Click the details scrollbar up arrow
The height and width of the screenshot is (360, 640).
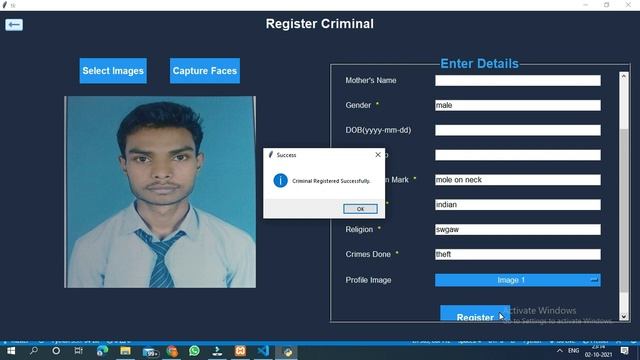624,76
